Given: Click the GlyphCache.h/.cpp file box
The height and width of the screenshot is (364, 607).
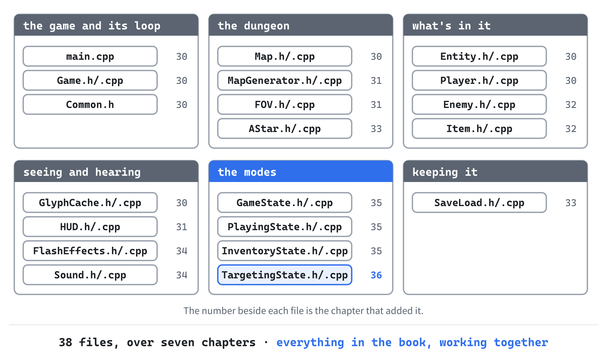Looking at the screenshot, I should pos(90,202).
